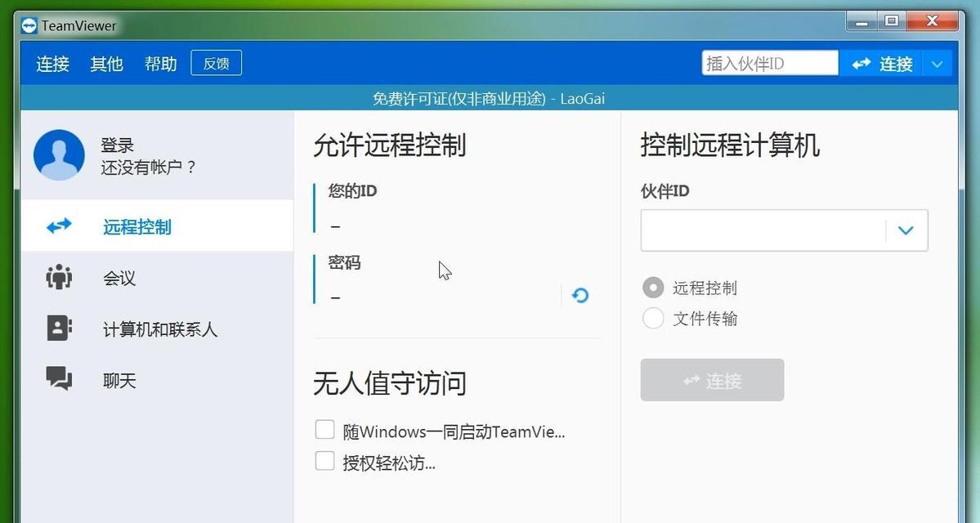
Task: Enable 随Windows一同启动TeamViewer checkbox
Action: (x=324, y=430)
